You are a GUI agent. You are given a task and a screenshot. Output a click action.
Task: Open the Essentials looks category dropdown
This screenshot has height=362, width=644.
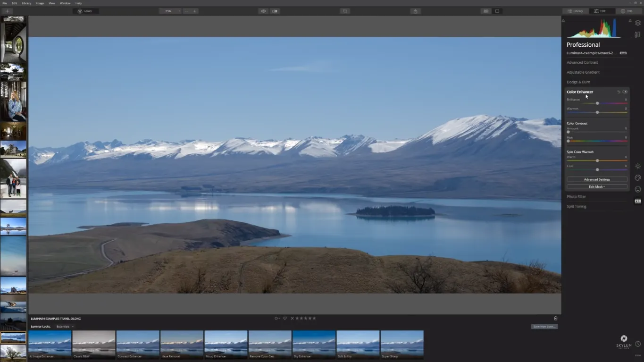(x=65, y=327)
